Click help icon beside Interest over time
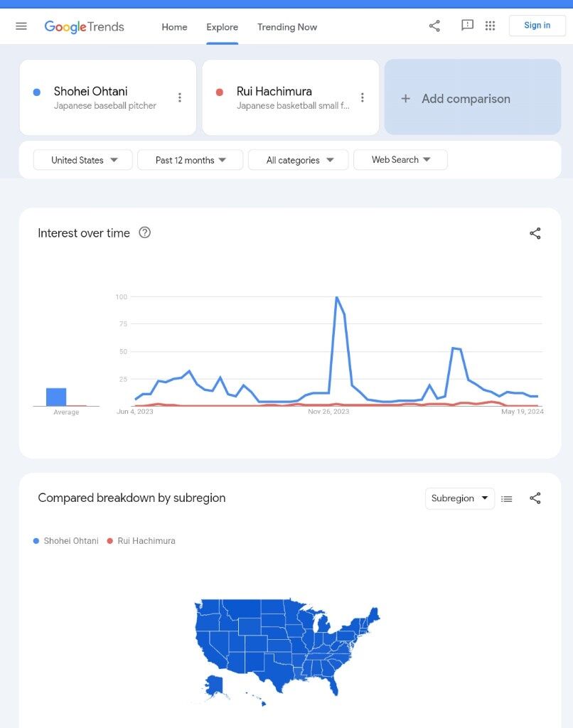The width and height of the screenshot is (573, 728). pyautogui.click(x=145, y=232)
